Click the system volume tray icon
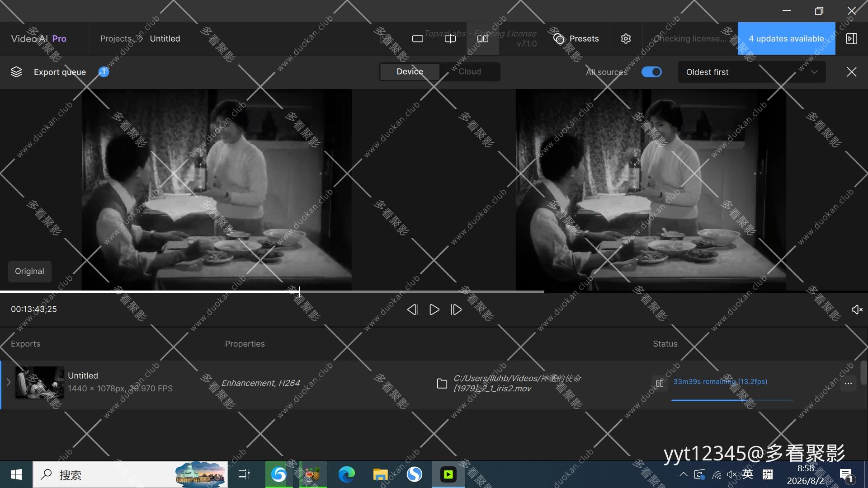Screen dimensions: 868x488 point(732,474)
